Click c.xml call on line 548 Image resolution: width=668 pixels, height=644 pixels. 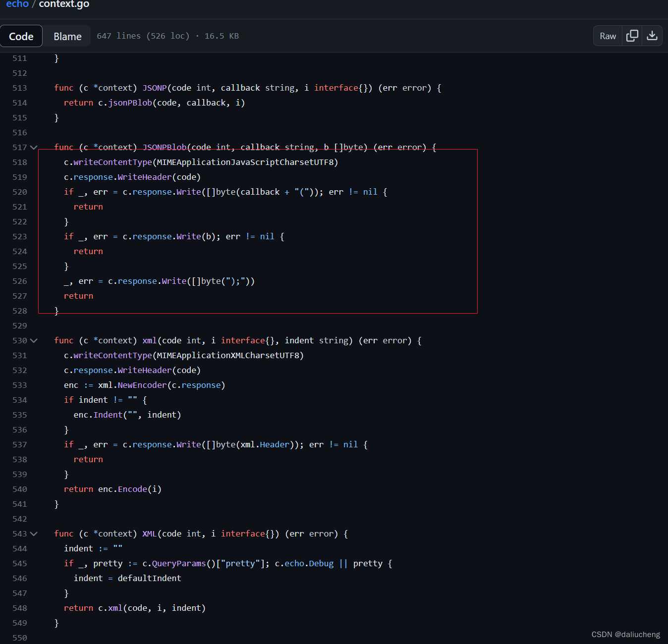point(110,608)
